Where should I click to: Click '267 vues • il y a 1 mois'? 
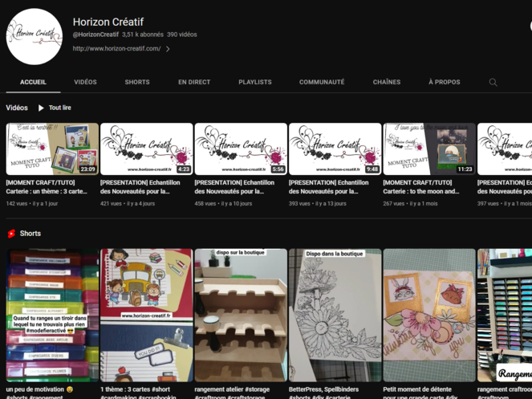point(410,204)
